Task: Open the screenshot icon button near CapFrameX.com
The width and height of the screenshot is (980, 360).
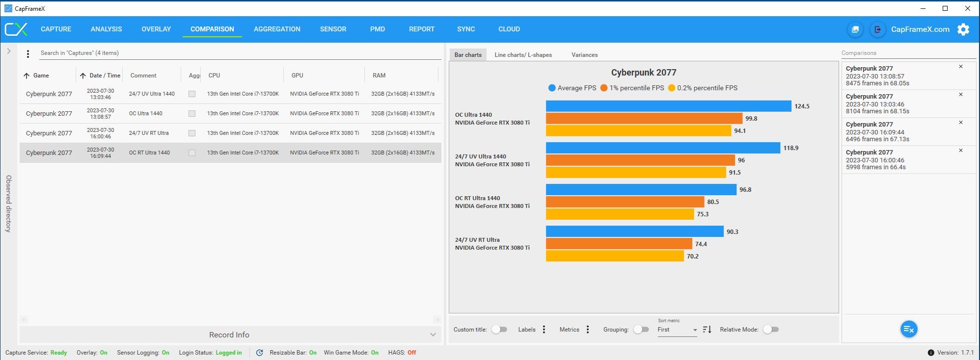Action: click(855, 29)
